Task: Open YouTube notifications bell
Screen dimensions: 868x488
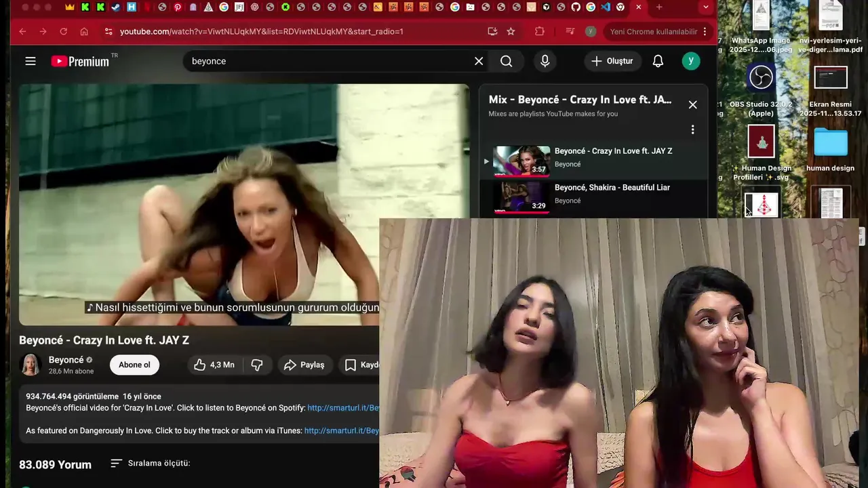Action: coord(658,61)
